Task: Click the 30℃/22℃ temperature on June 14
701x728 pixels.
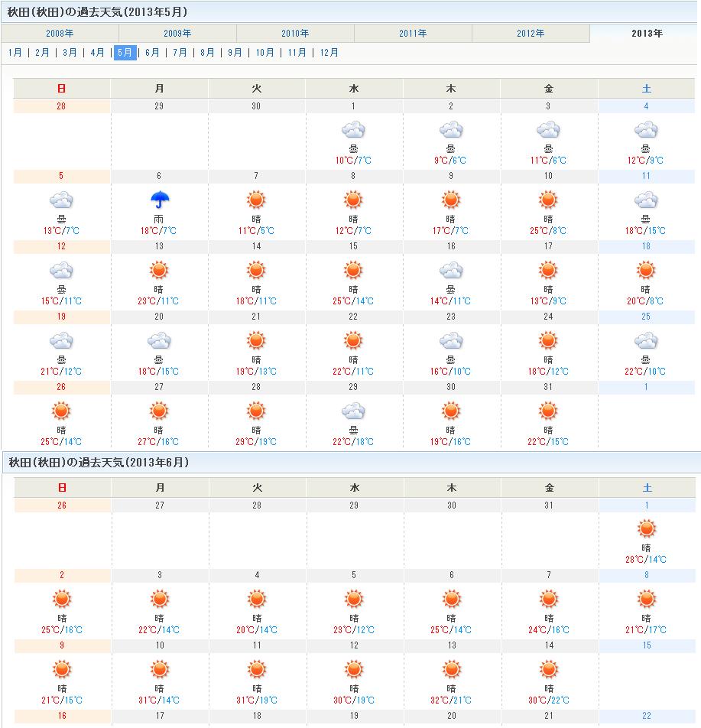Action: point(549,700)
